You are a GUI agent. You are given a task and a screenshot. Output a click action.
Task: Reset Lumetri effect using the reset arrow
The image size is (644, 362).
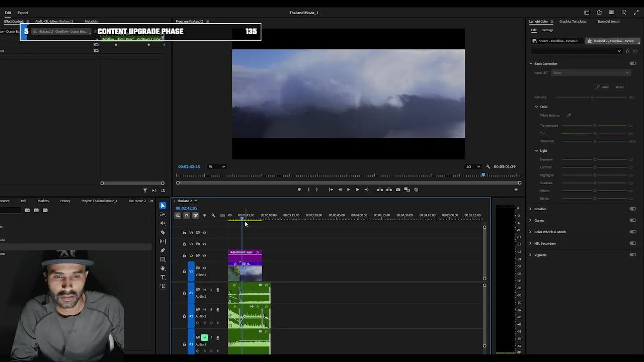click(x=635, y=51)
